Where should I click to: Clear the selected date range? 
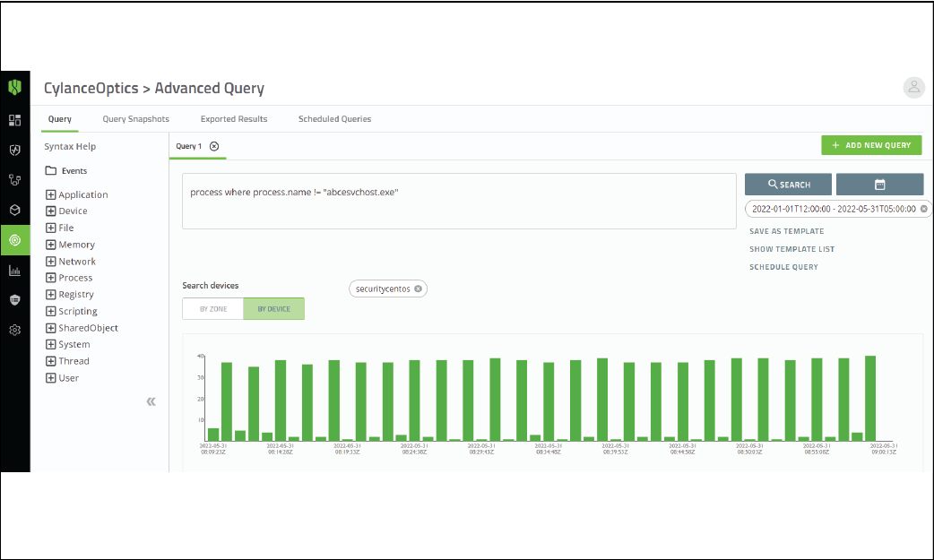click(924, 209)
